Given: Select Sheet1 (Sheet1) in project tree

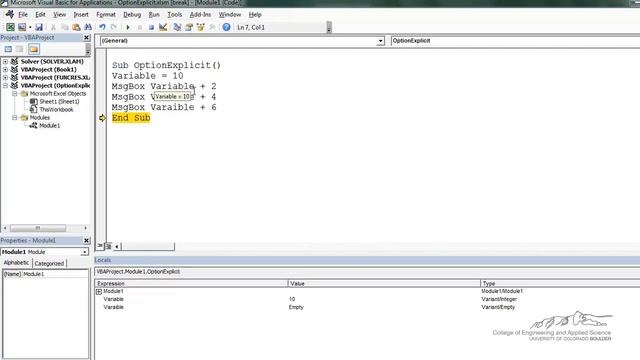Looking at the screenshot, I should [59, 102].
